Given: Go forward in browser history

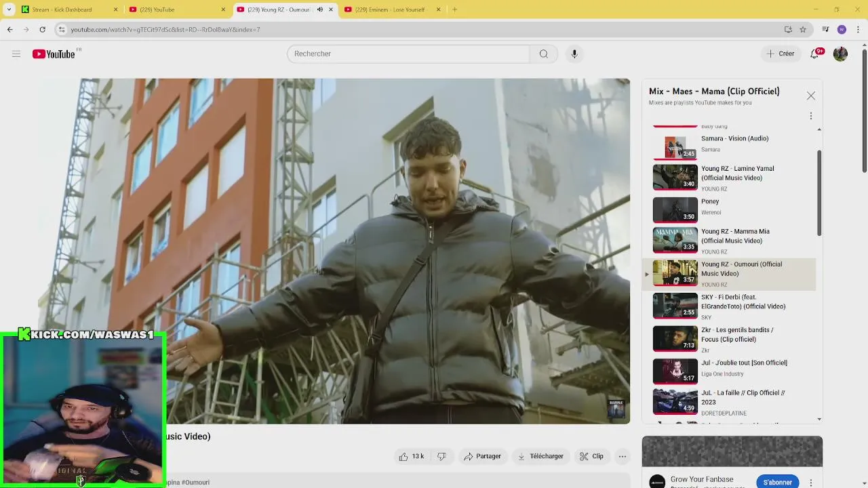Looking at the screenshot, I should tap(26, 30).
